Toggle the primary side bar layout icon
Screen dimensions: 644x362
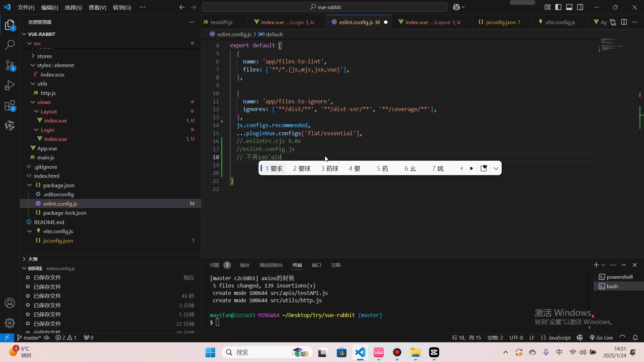pyautogui.click(x=558, y=7)
